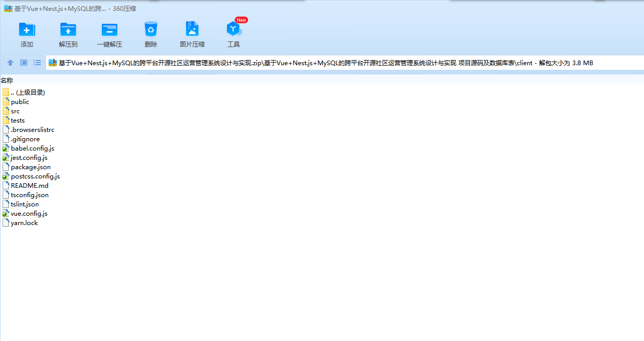Image resolution: width=644 pixels, height=341 pixels.
Task: Select the tsconfig.json file
Action: [25, 195]
